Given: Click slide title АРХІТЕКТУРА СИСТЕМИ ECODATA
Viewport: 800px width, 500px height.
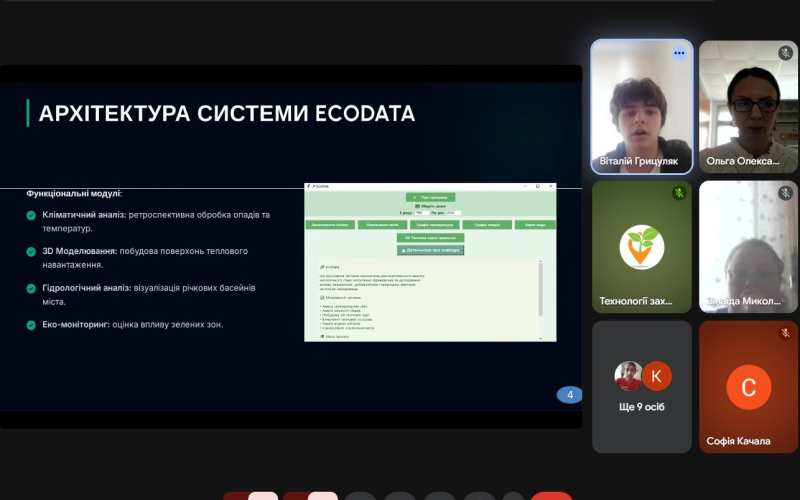Looking at the screenshot, I should [227, 113].
